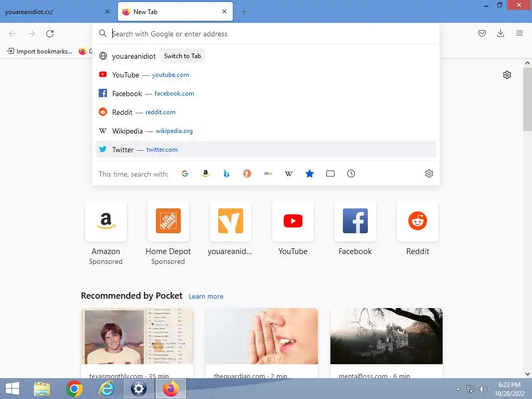Open the Save to Pocket icon
Viewport: 532px width, 399px height.
pyautogui.click(x=482, y=33)
